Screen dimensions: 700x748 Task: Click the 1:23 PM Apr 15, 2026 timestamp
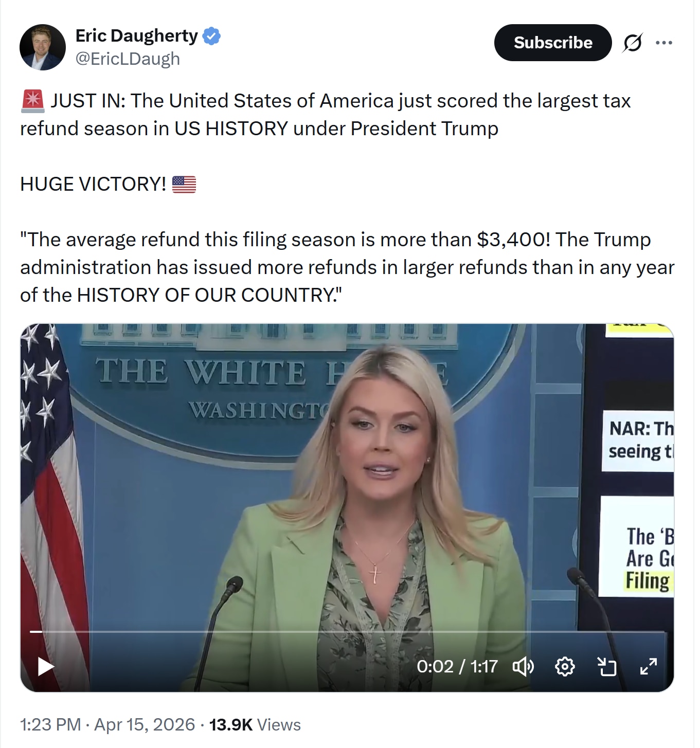[x=107, y=724]
